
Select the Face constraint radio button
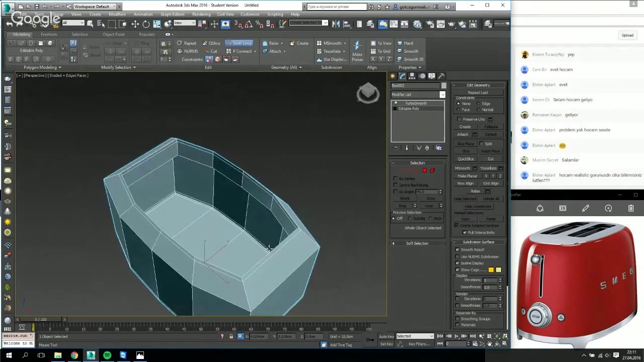(x=458, y=110)
